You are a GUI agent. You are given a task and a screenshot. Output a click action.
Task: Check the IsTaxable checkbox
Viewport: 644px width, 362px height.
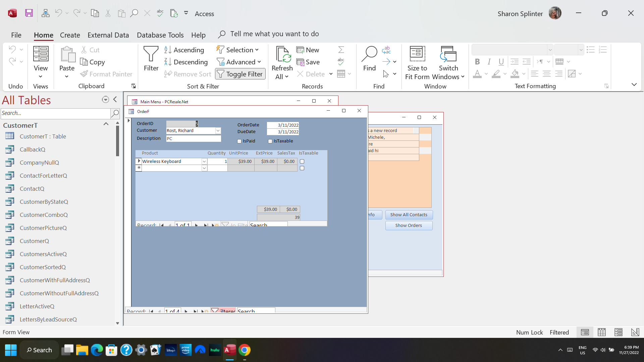[x=270, y=141]
